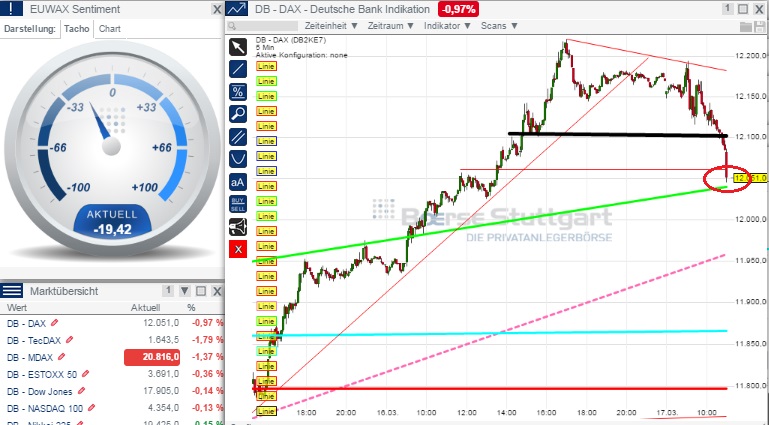The width and height of the screenshot is (769, 425).
Task: Open the Zeitraum dropdown
Action: pyautogui.click(x=391, y=26)
